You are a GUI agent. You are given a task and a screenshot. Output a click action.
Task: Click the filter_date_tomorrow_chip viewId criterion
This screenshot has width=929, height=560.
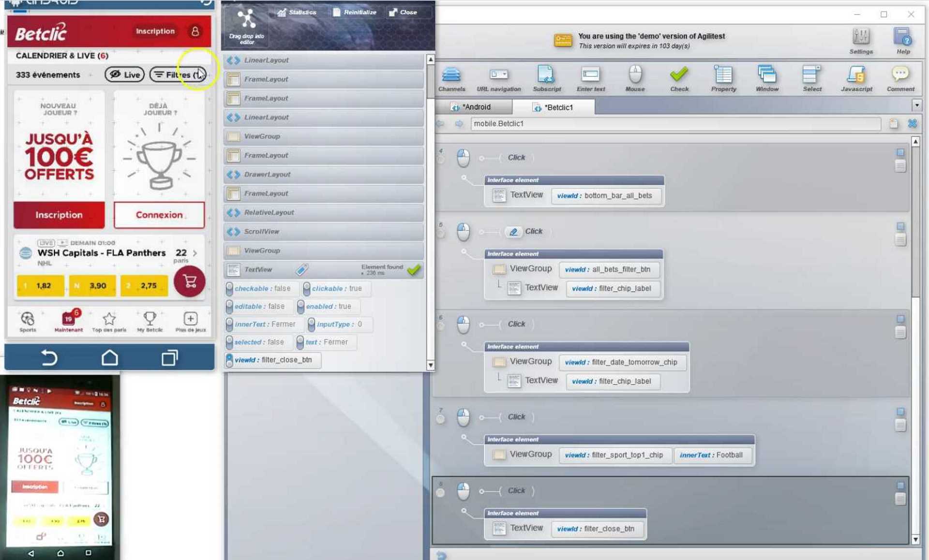click(x=622, y=362)
